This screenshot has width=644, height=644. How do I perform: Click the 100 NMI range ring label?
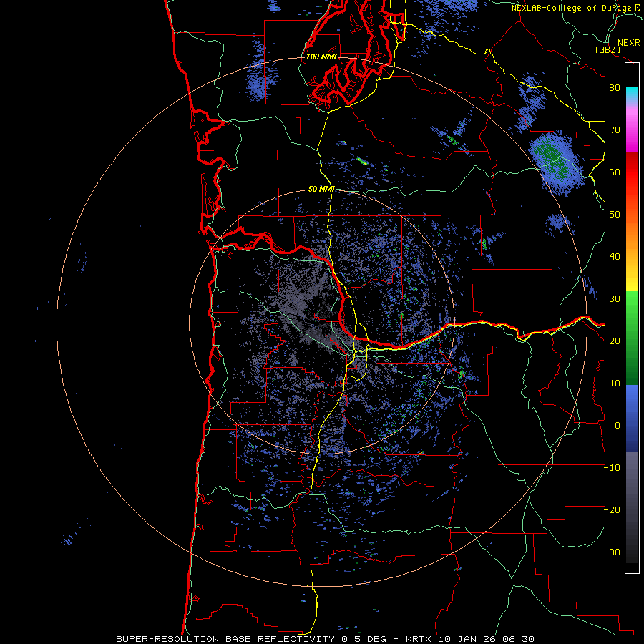[x=321, y=57]
